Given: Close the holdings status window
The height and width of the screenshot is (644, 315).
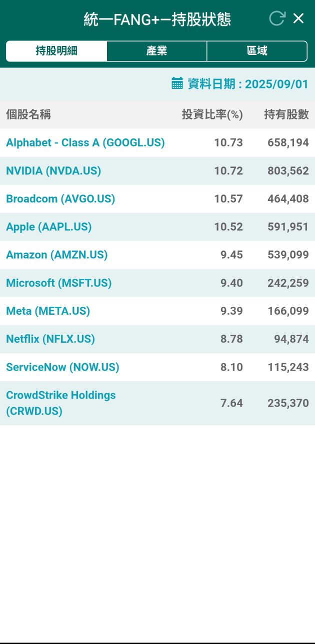Looking at the screenshot, I should [298, 18].
